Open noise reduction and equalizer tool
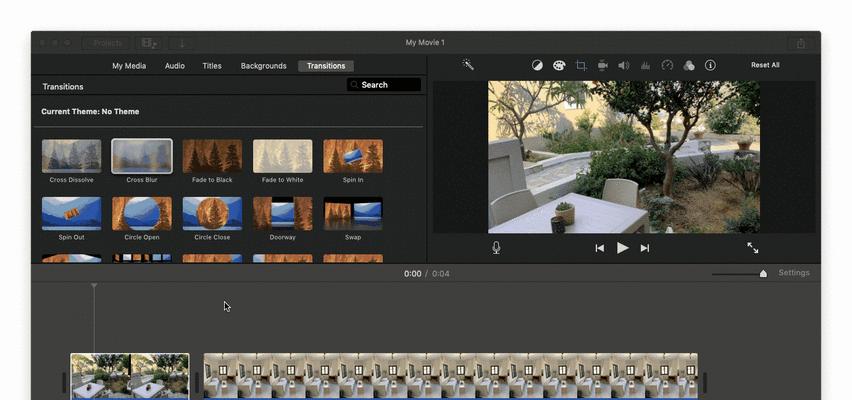 [646, 65]
